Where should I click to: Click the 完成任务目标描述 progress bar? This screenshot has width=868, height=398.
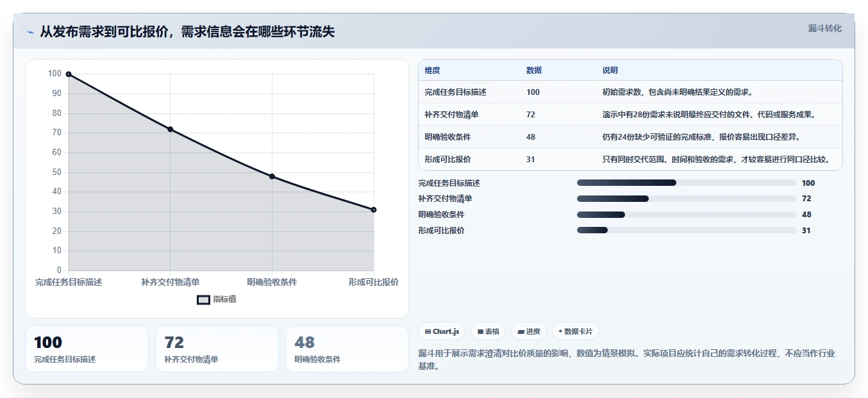[x=687, y=183]
